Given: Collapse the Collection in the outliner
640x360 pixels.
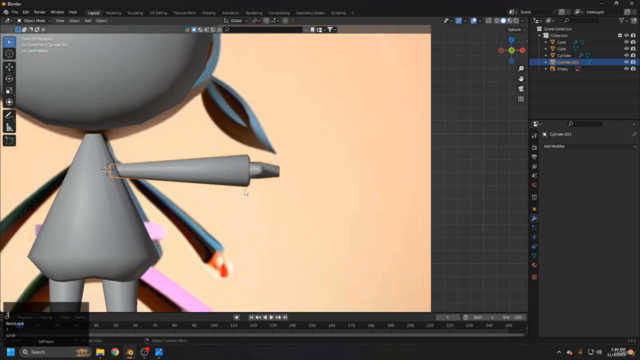Looking at the screenshot, I should coord(540,36).
